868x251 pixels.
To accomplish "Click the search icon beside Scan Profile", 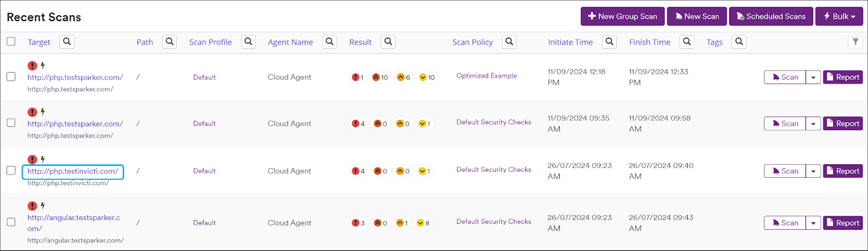I will click(x=248, y=42).
